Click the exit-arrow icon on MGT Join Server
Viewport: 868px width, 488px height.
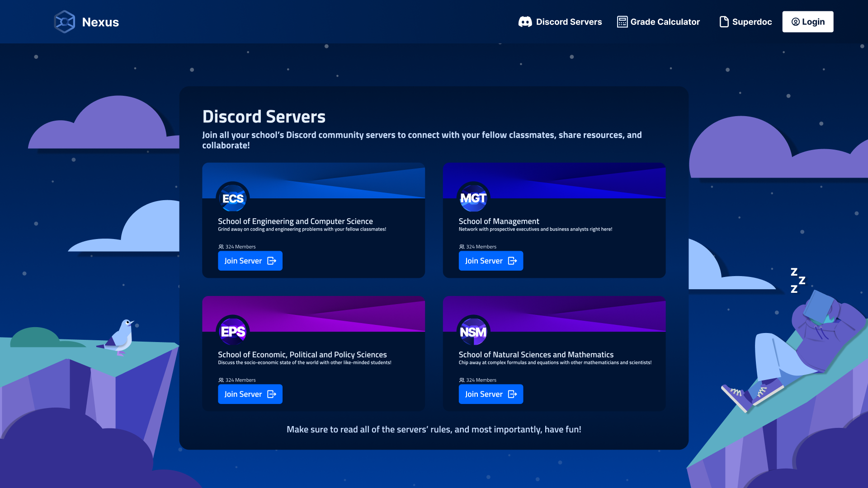point(512,261)
